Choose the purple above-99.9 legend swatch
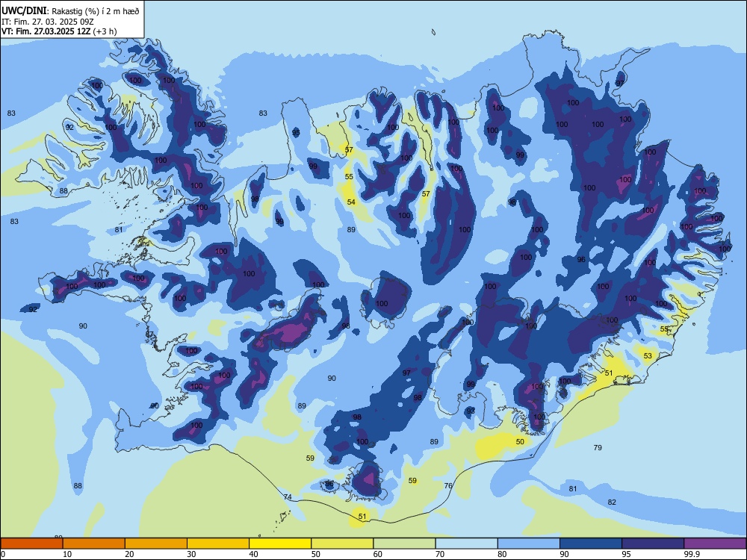Viewport: 747px width, 560px height. coord(715,544)
